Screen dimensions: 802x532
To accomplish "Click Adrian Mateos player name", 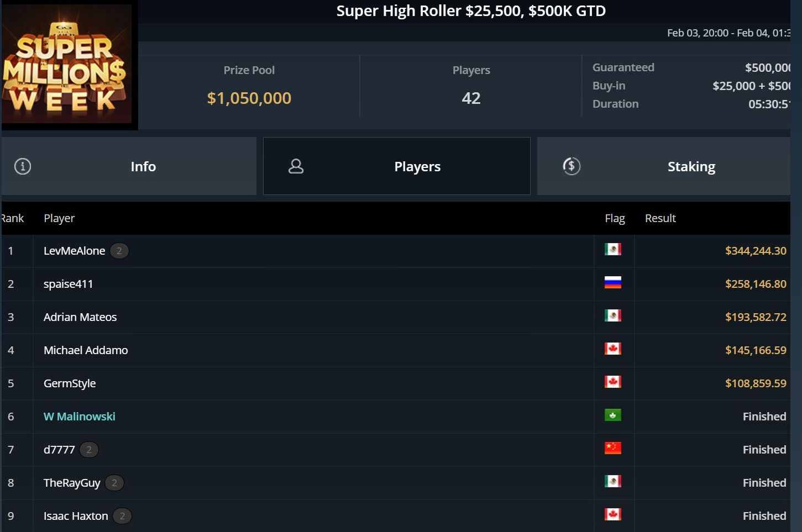I will click(x=80, y=317).
